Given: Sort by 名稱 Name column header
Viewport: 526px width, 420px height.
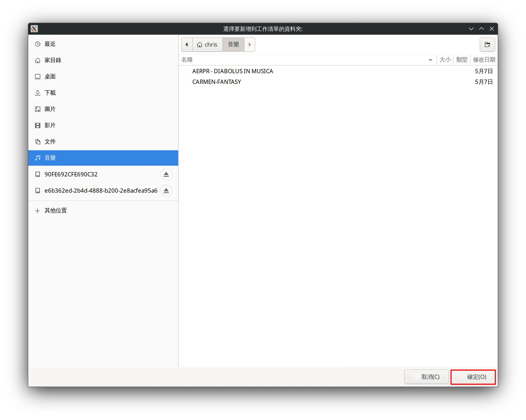Looking at the screenshot, I should point(307,60).
